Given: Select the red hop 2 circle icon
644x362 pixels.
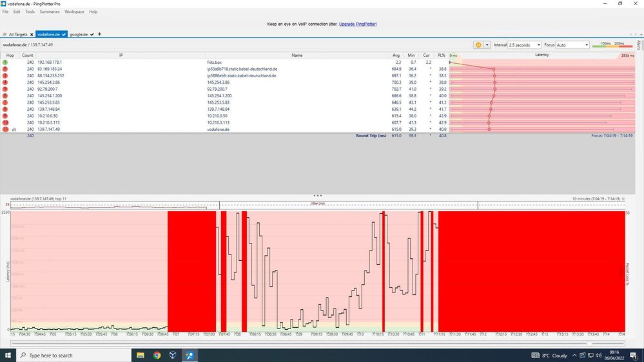Looking at the screenshot, I should 5,69.
